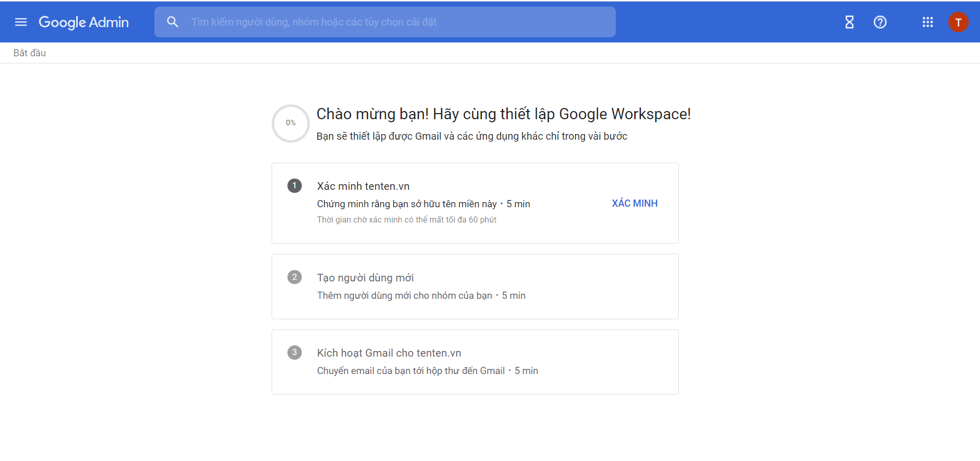Click text about 60 phút verification wait
Image resolution: width=980 pixels, height=461 pixels.
tap(407, 219)
